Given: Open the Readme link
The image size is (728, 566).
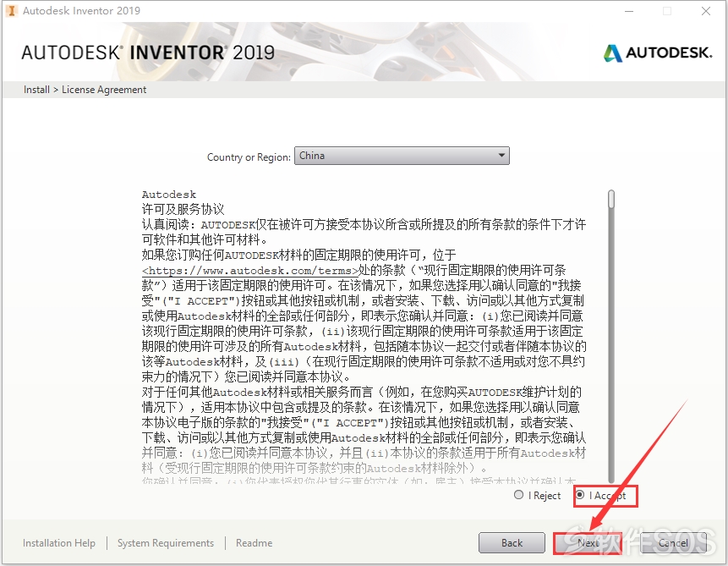Looking at the screenshot, I should pos(254,543).
